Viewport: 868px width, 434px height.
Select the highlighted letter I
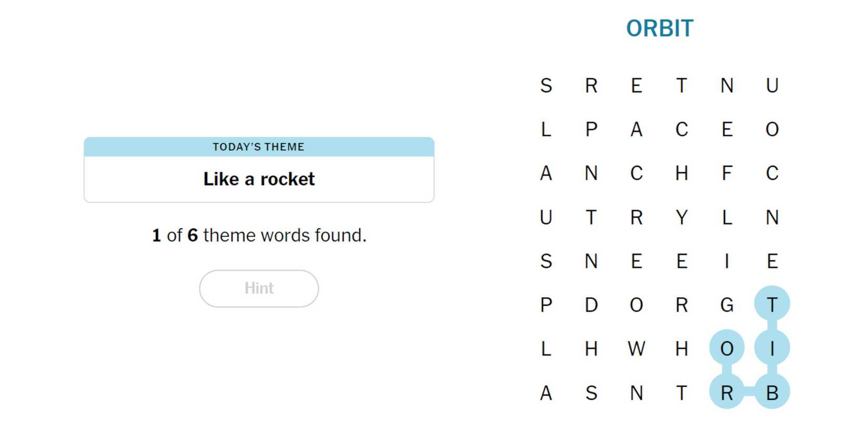772,348
